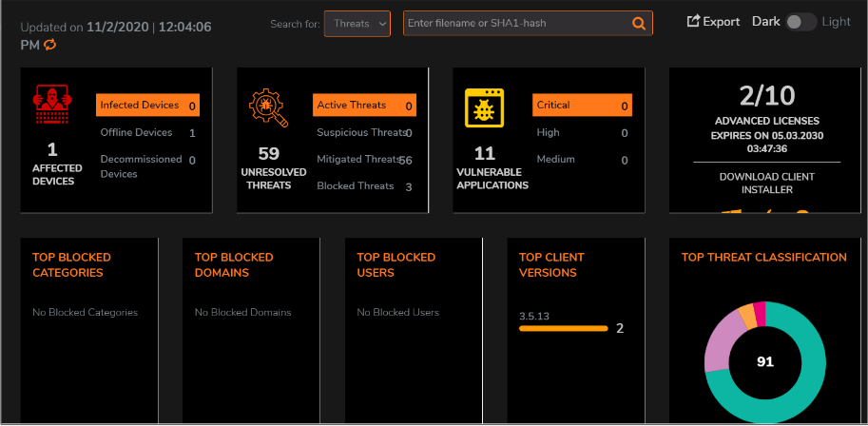Select the Active Threats row
868x426 pixels.
pyautogui.click(x=364, y=106)
